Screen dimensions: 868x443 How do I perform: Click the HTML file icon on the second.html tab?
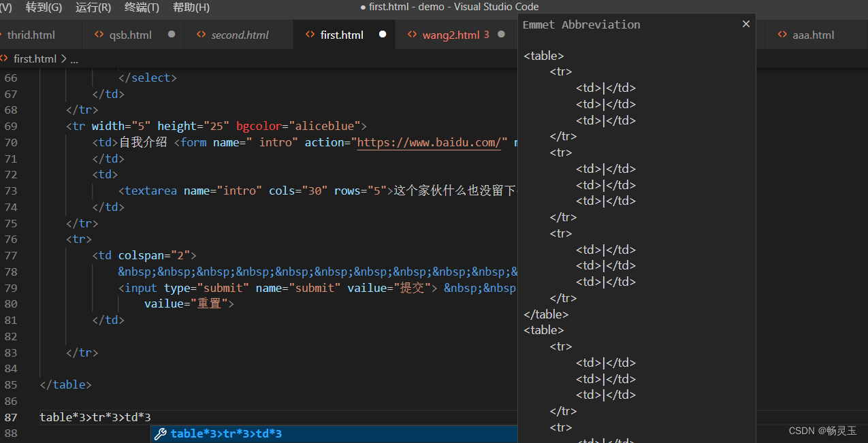coord(200,34)
